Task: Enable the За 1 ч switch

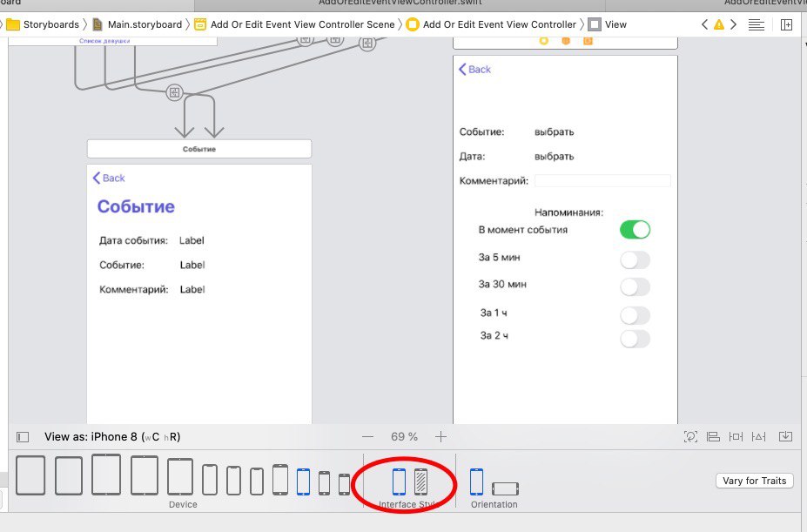Action: (x=636, y=314)
